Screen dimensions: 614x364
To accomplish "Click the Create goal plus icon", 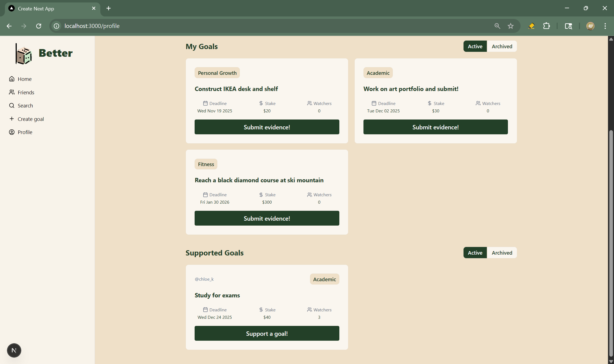I will [x=12, y=119].
